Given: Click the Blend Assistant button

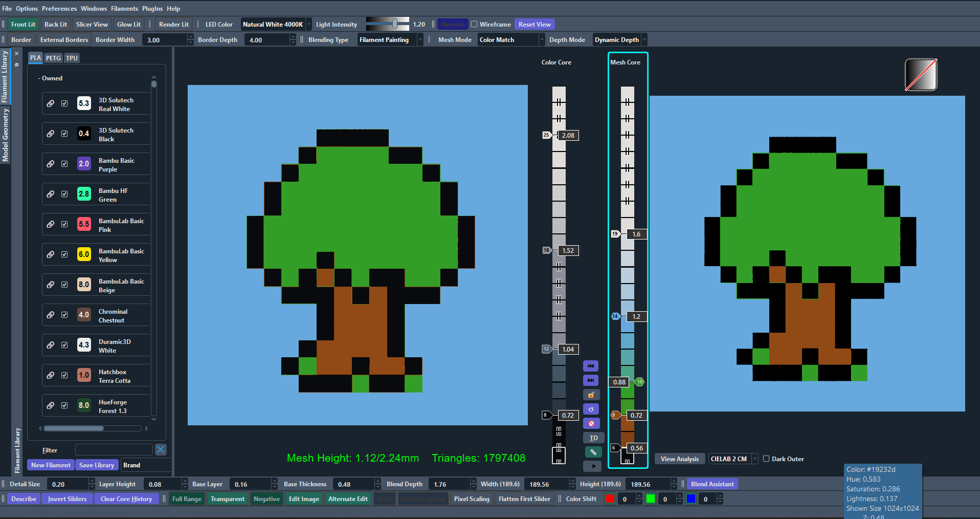Looking at the screenshot, I should click(712, 484).
